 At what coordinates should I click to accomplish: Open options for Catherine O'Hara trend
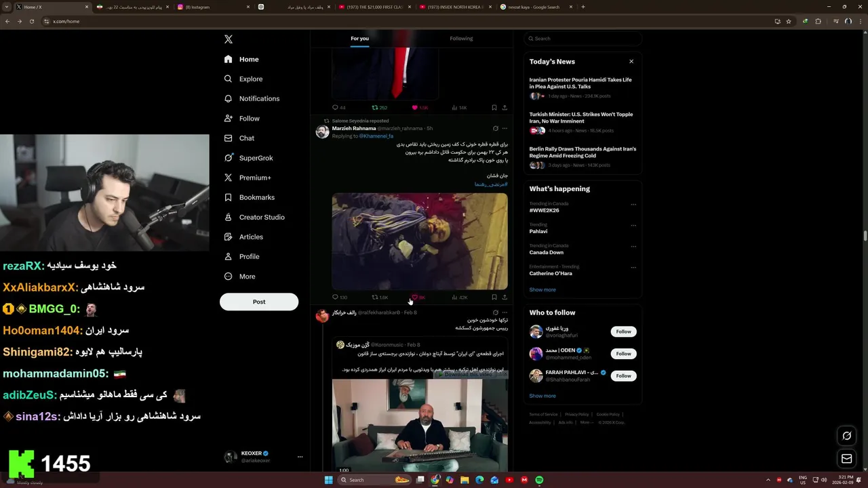[633, 268]
